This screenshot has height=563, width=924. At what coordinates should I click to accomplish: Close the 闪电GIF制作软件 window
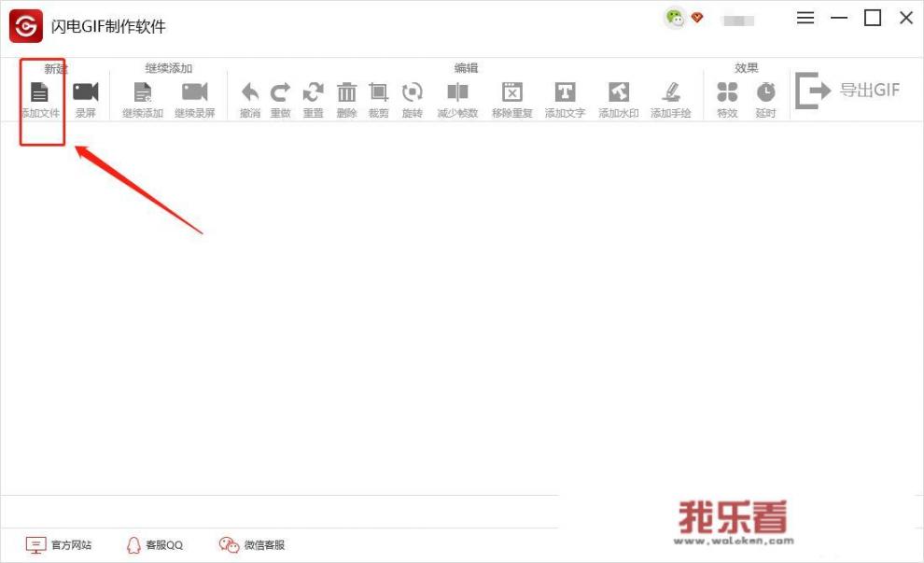click(906, 19)
